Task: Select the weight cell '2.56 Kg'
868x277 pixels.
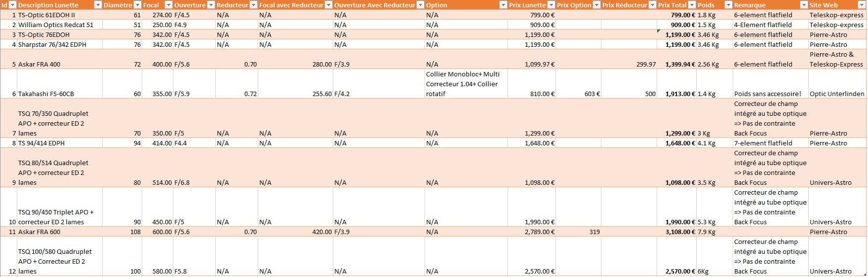Action: click(714, 59)
